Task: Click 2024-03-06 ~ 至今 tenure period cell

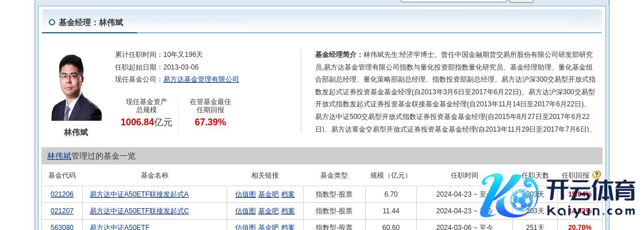Action: [x=465, y=227]
